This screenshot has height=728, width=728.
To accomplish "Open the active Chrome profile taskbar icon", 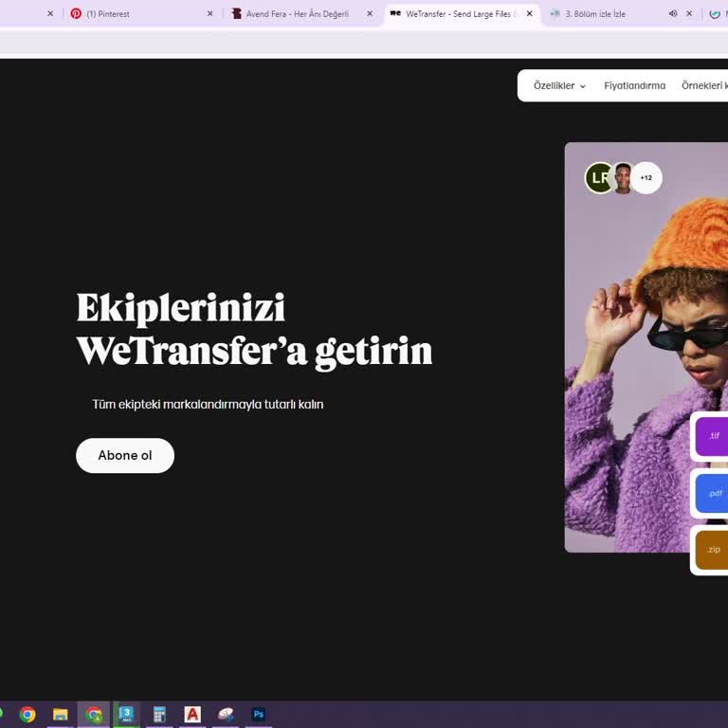I will pos(94,714).
